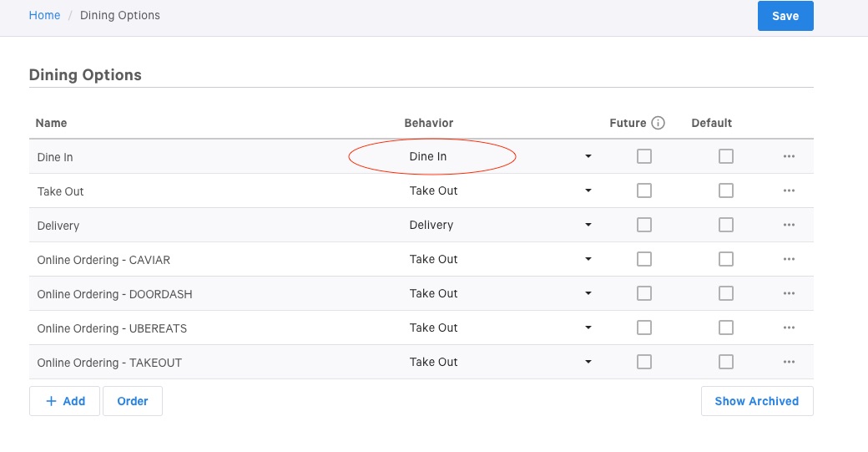Viewport: 868px width, 452px height.
Task: Open more actions for Online Ordering - CAVIAR
Action: [x=789, y=259]
